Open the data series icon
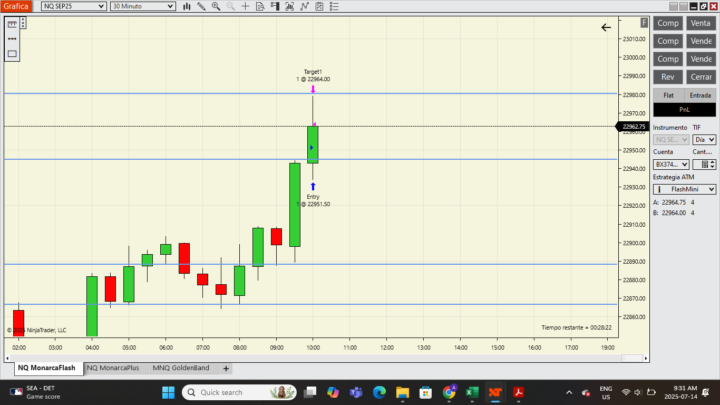The image size is (720, 405). (x=290, y=6)
